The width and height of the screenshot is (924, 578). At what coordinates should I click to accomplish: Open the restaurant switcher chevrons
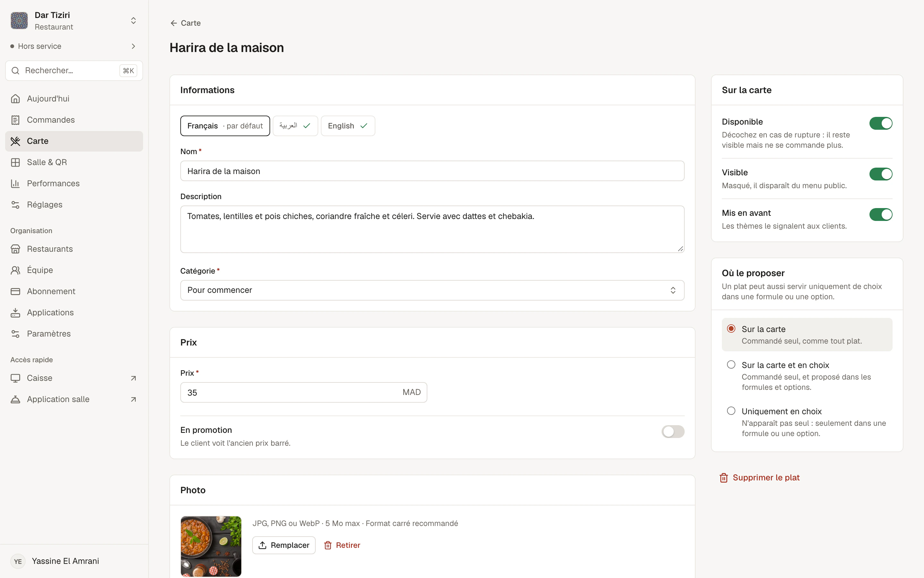click(x=133, y=21)
